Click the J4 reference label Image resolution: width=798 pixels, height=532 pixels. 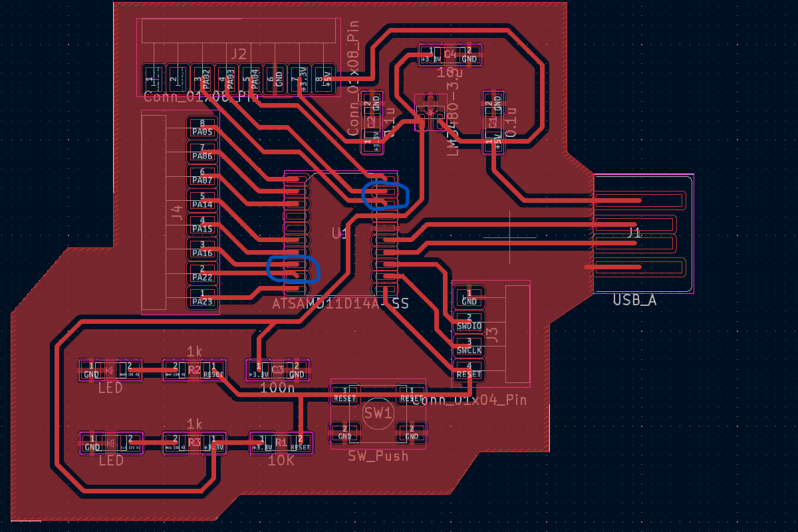(176, 212)
